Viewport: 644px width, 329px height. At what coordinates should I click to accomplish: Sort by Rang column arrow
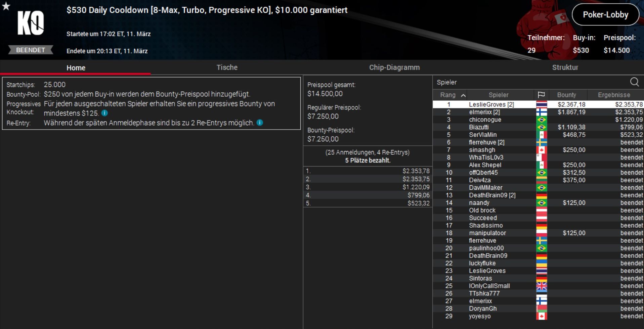click(x=463, y=95)
